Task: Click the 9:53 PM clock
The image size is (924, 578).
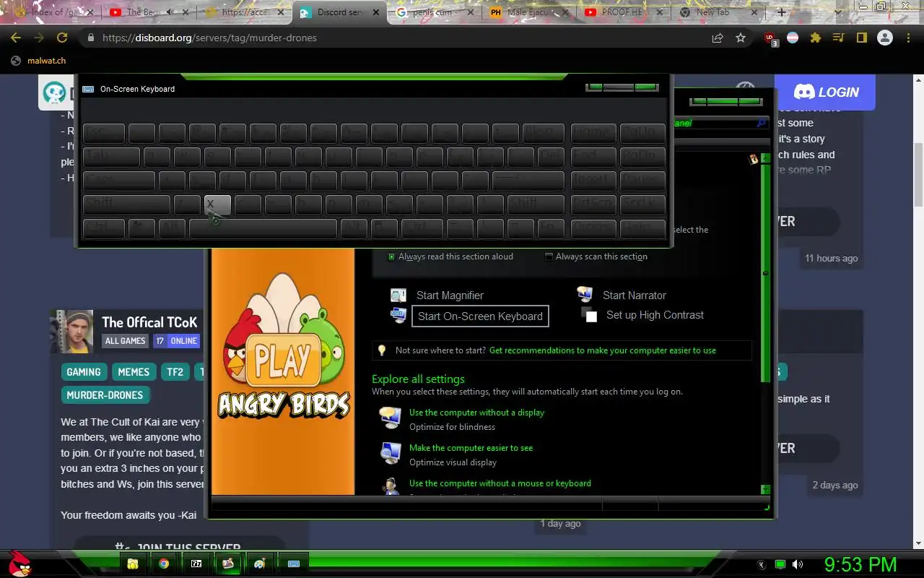Action: 860,564
